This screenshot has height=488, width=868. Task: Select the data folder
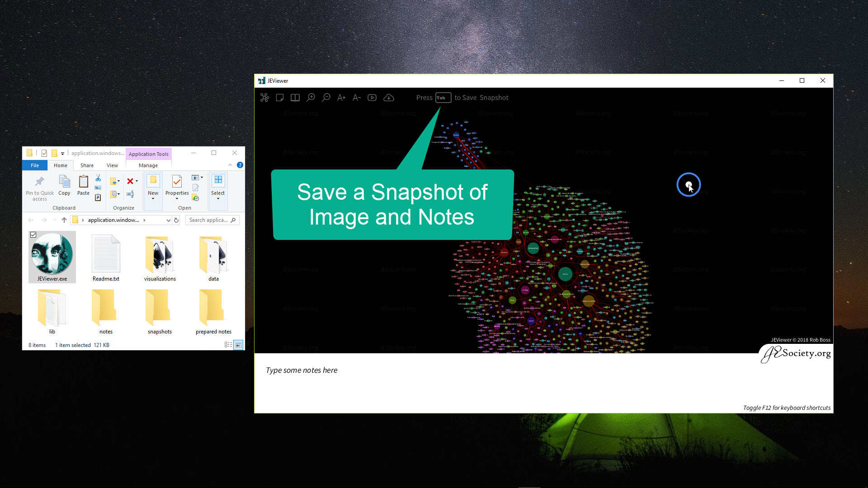[213, 257]
